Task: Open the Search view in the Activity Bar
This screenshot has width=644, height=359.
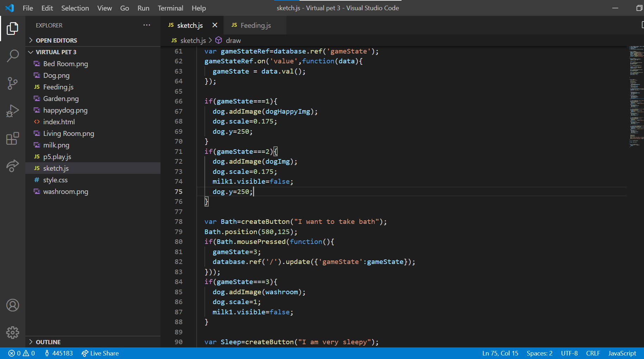Action: click(13, 56)
